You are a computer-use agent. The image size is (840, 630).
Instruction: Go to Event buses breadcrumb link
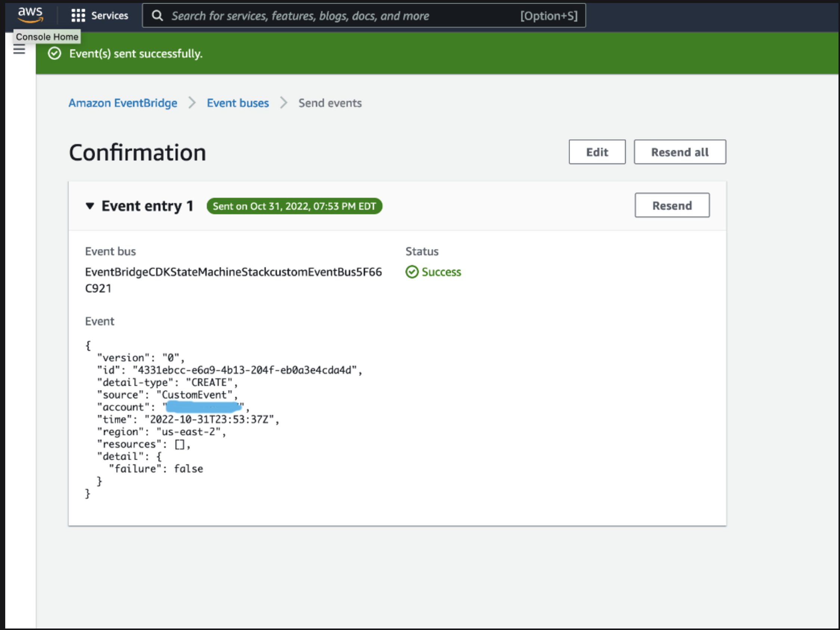point(238,103)
